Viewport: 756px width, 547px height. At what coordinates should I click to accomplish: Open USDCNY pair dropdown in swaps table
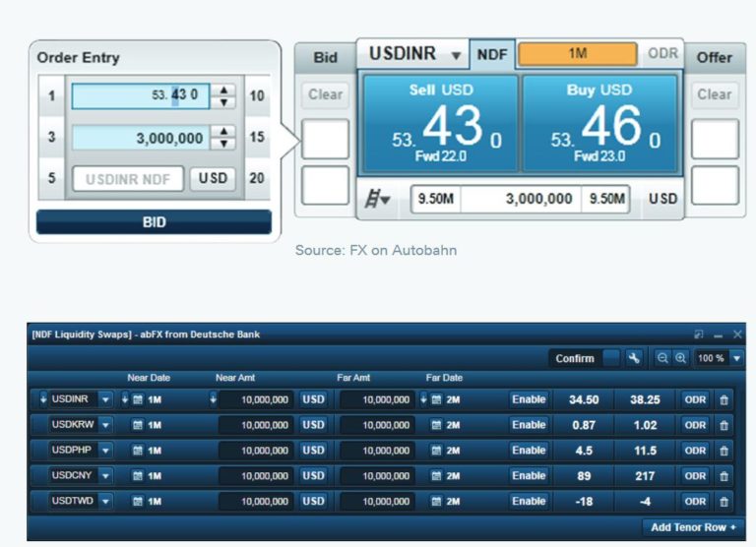(x=105, y=476)
